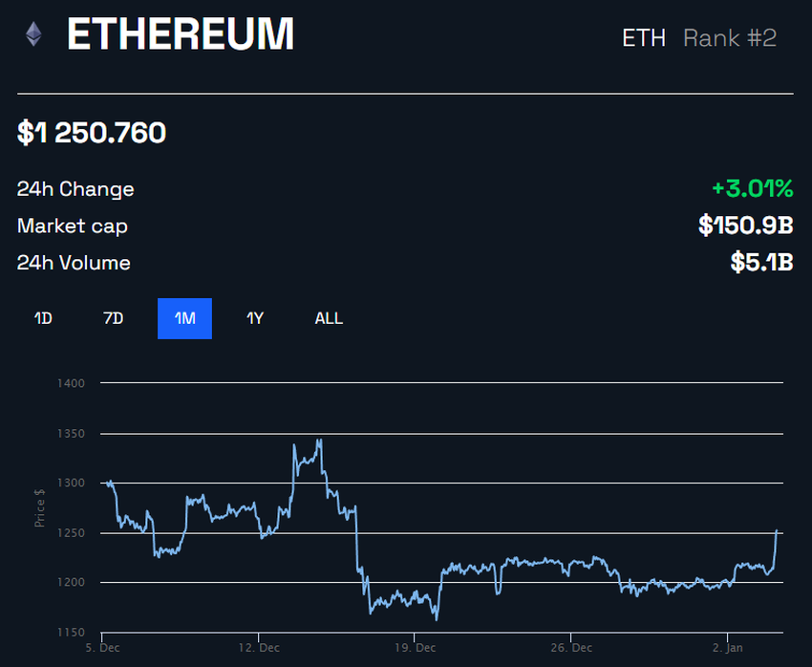This screenshot has height=667, width=812.
Task: Click the 12. Dec date label
Action: 259,648
